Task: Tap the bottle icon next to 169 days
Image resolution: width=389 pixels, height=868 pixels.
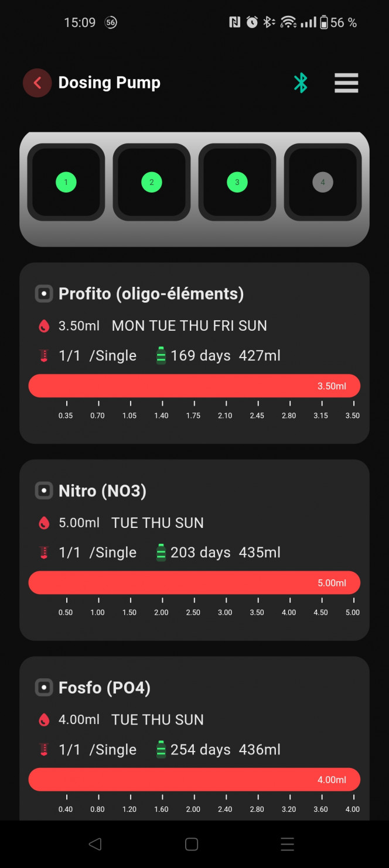Action: pos(161,355)
